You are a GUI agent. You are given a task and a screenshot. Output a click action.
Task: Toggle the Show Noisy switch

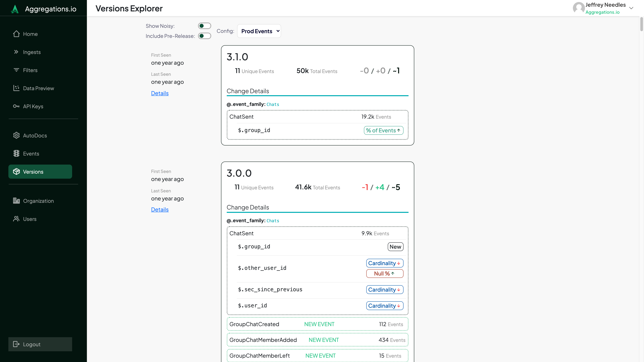tap(204, 26)
